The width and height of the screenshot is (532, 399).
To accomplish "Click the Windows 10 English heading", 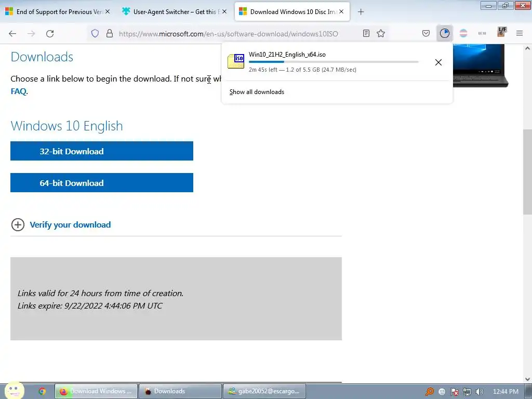I will coord(67,126).
